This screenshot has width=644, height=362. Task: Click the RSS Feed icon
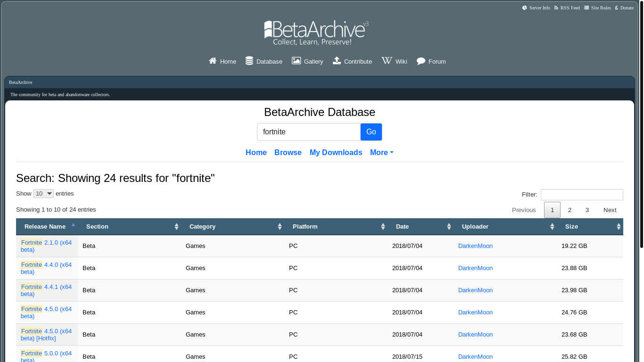(x=556, y=8)
